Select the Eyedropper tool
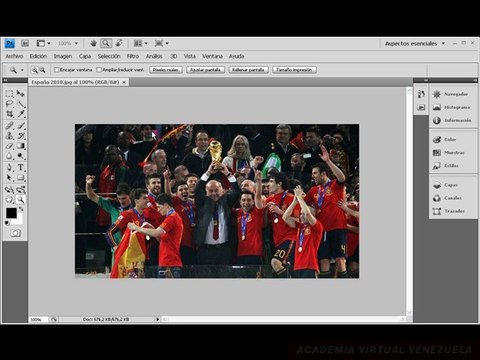 tap(21, 114)
